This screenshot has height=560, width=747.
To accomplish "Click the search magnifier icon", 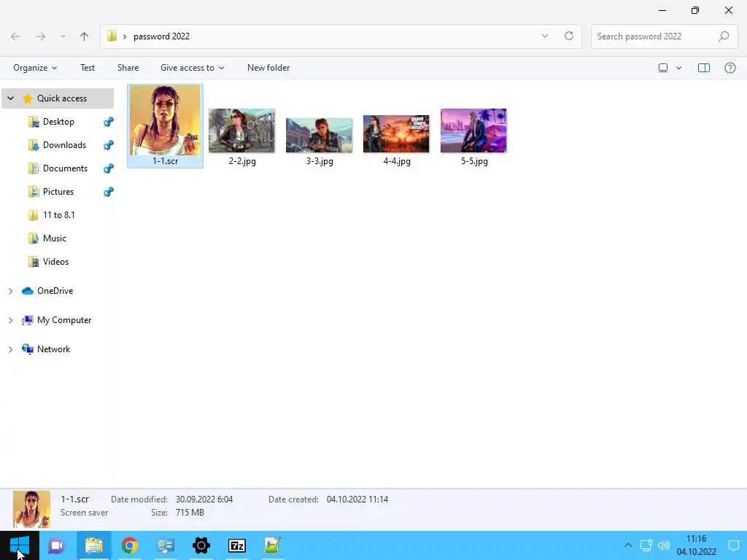I will click(x=724, y=36).
